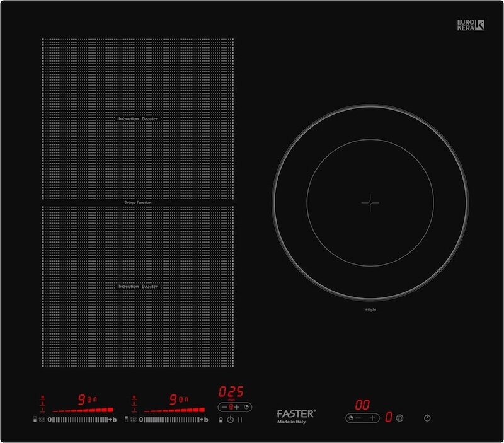Increase the 00 timer with the plus key
Viewport: 504px width, 443px height.
pos(372,418)
